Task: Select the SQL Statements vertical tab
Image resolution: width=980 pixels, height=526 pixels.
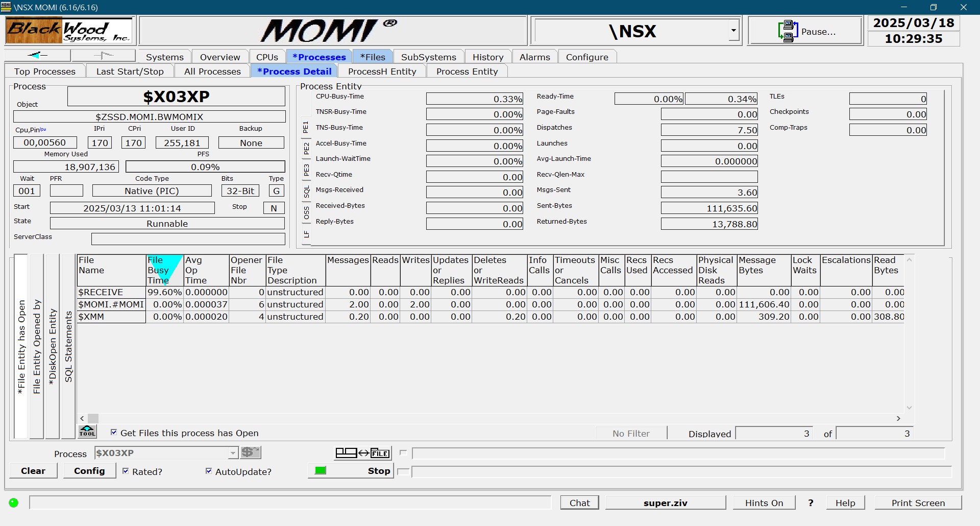Action: pos(68,346)
